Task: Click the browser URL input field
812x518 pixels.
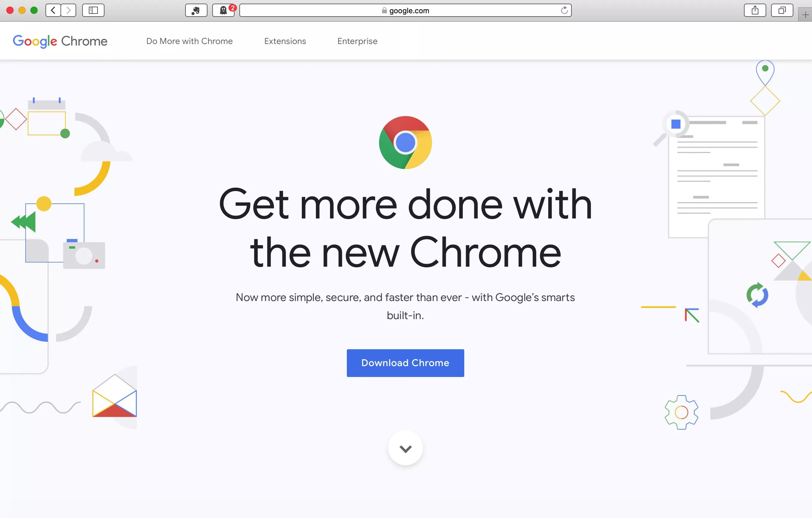Action: point(406,10)
